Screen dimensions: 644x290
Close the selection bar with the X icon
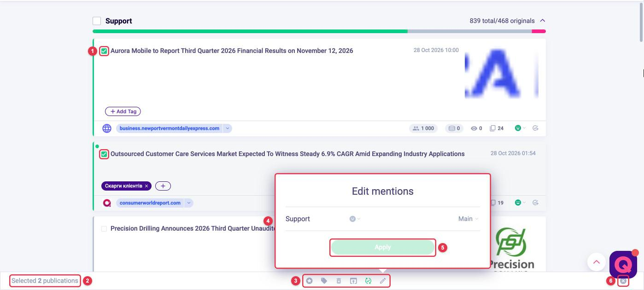(623, 281)
